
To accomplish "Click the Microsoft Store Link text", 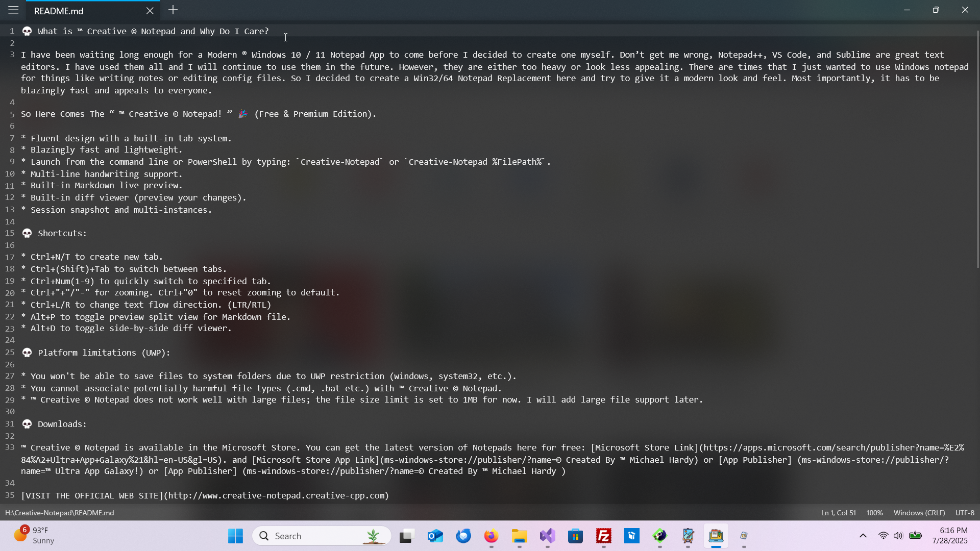I will pos(645,448).
